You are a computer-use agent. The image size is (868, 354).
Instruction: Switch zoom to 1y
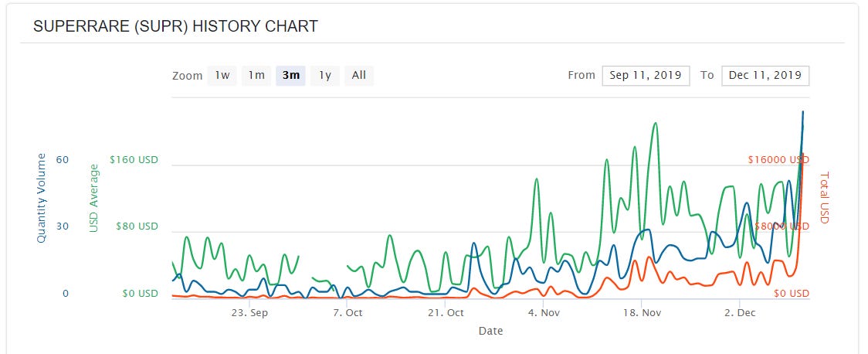click(325, 75)
